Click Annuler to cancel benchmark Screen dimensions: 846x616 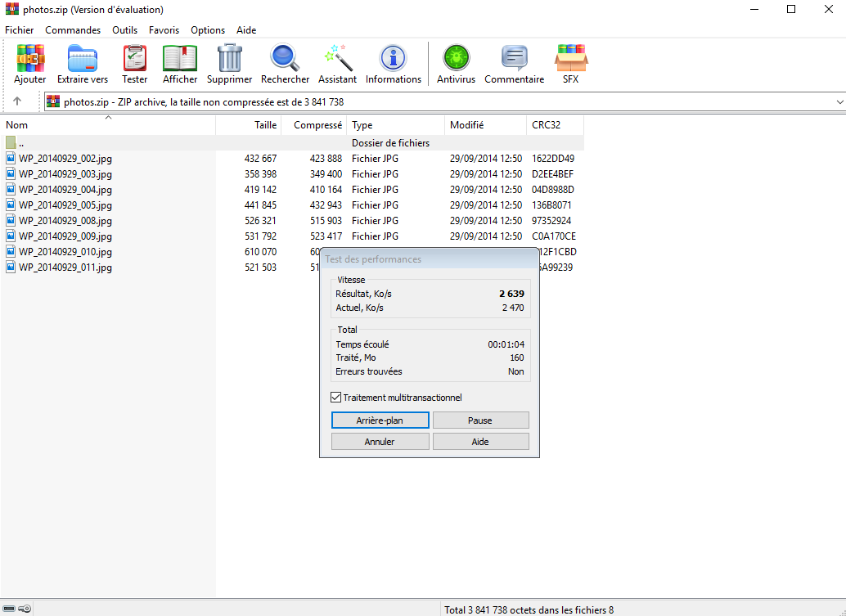pyautogui.click(x=380, y=442)
